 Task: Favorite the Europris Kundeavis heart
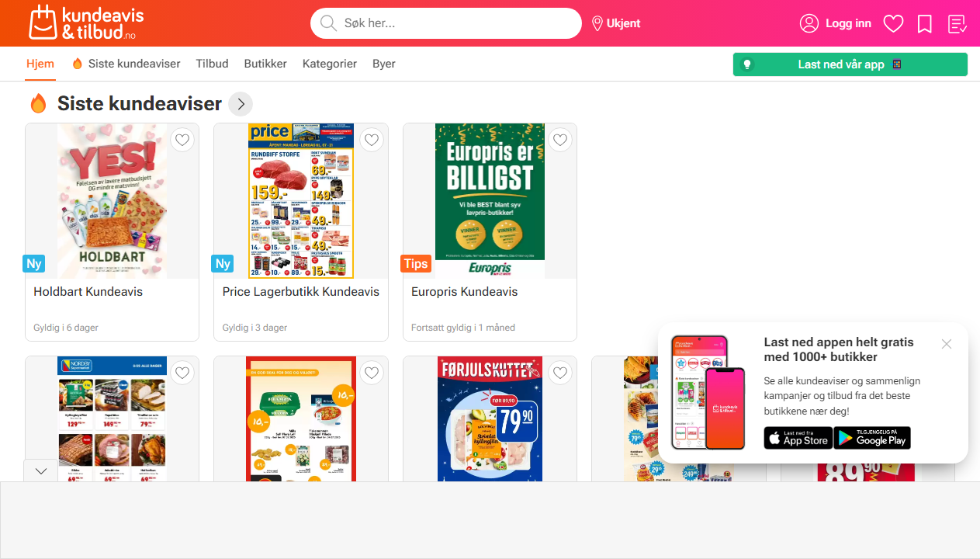pyautogui.click(x=560, y=140)
